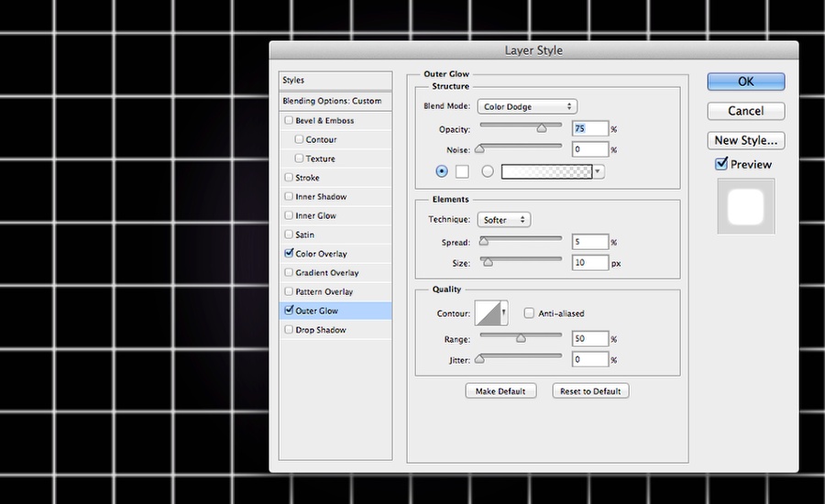Image resolution: width=825 pixels, height=504 pixels.
Task: Select the Color Overlay row label
Action: click(x=321, y=254)
